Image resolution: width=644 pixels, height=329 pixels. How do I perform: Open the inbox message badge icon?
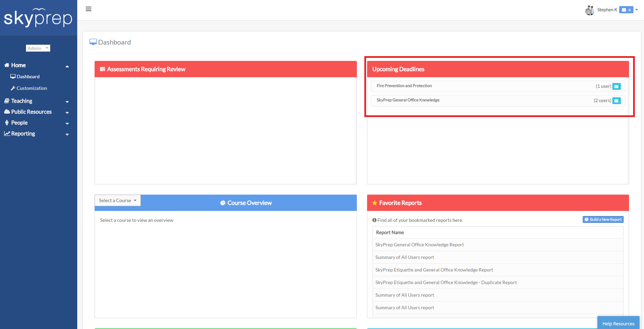point(626,10)
